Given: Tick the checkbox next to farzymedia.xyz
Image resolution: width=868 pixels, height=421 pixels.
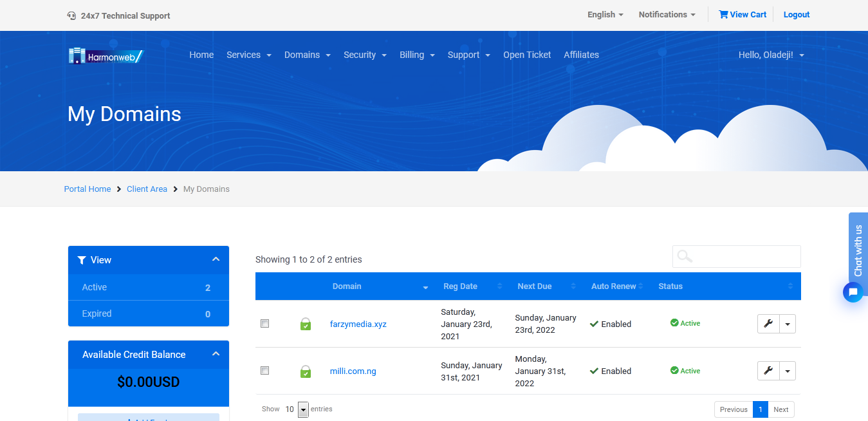Looking at the screenshot, I should click(264, 324).
